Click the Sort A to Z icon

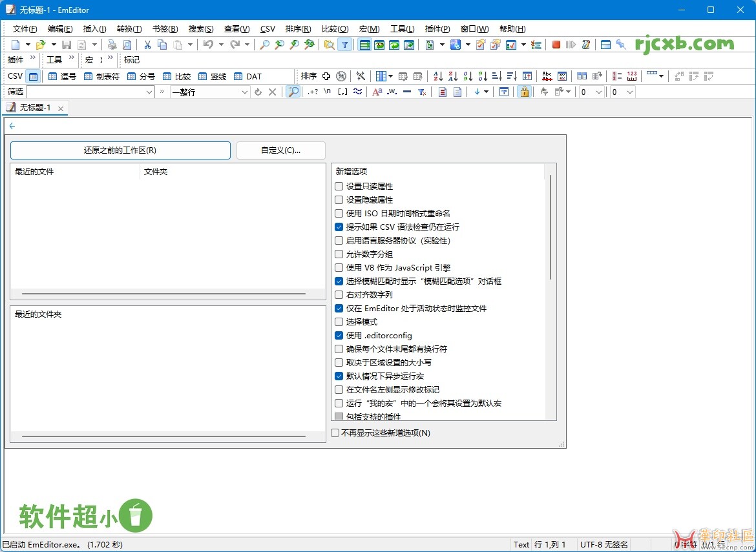[x=437, y=76]
